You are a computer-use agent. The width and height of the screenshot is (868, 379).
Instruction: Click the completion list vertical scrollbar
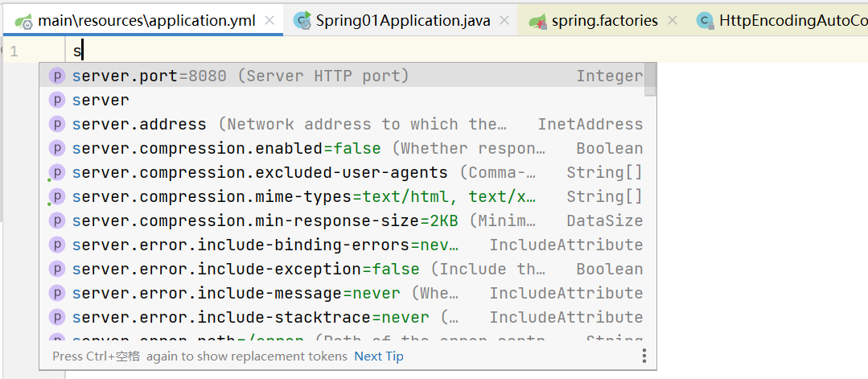[651, 79]
